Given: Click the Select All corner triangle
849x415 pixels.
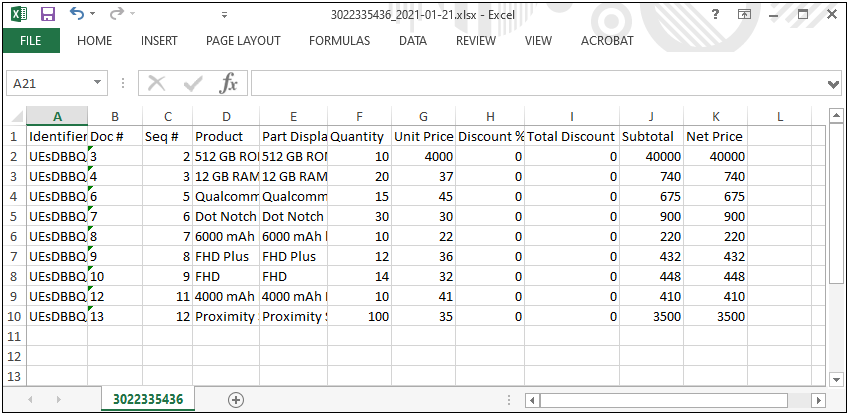Looking at the screenshot, I should tap(16, 117).
